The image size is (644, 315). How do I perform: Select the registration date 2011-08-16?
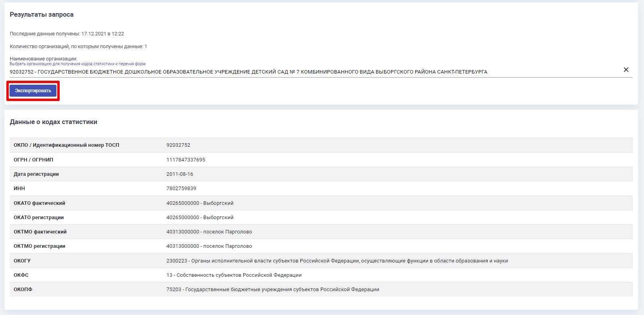click(x=180, y=174)
